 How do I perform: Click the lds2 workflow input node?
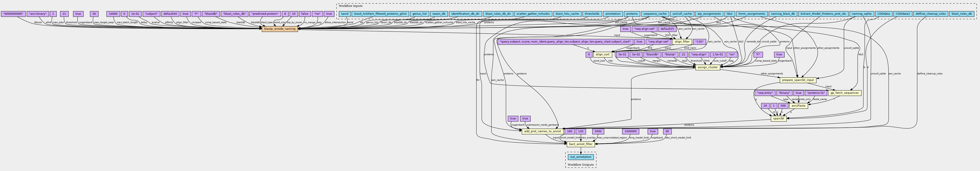[x=729, y=14]
